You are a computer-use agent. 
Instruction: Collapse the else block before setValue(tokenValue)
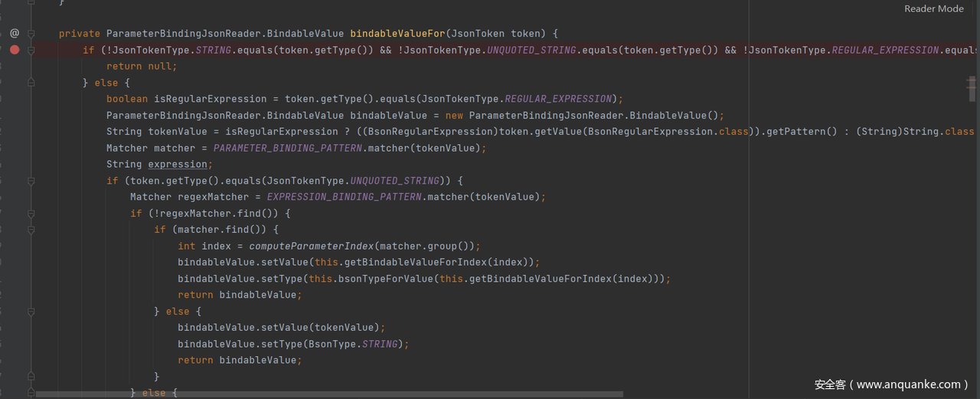[x=31, y=312]
